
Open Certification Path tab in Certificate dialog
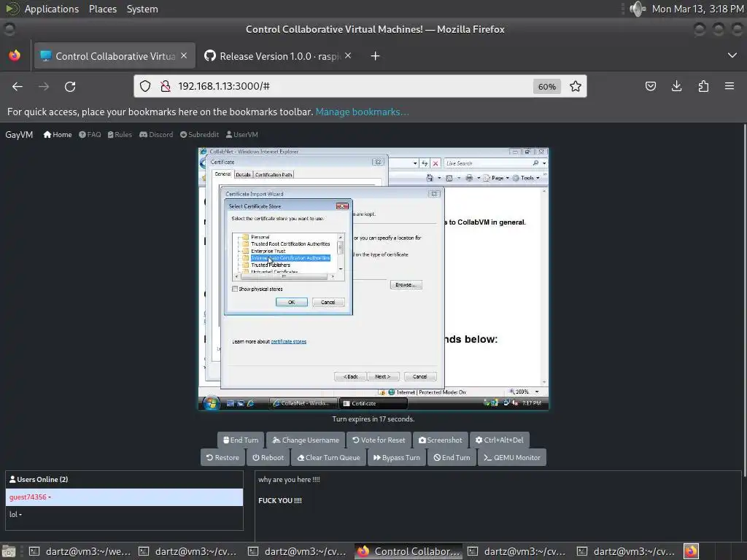click(274, 175)
